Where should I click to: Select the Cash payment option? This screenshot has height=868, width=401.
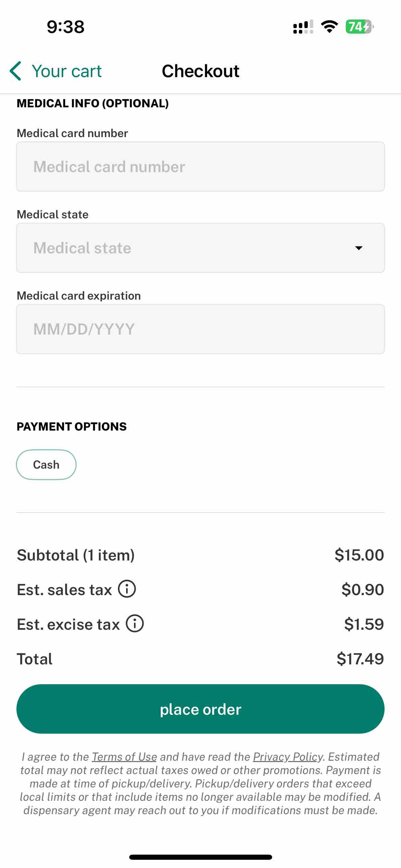tap(46, 465)
